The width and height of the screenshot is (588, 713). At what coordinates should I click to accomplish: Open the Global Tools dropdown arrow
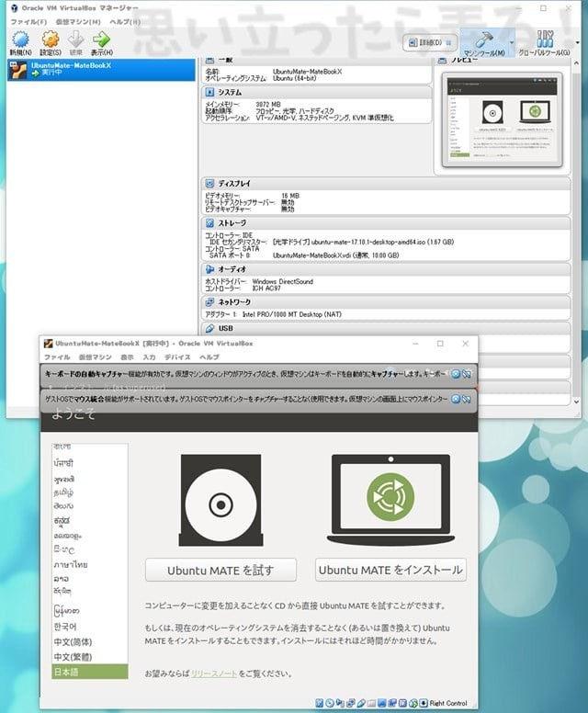578,42
